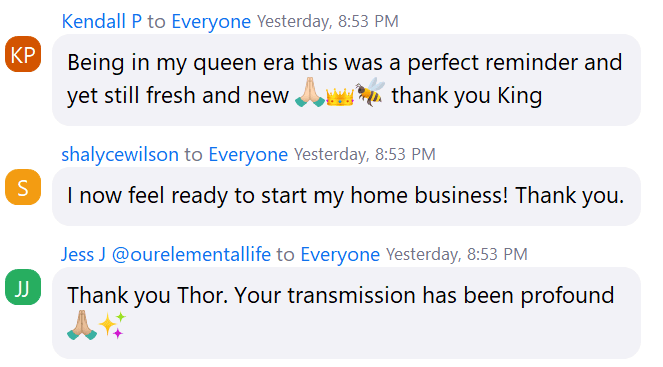Click Everyone recipient in shalycewilson's header

(x=248, y=154)
